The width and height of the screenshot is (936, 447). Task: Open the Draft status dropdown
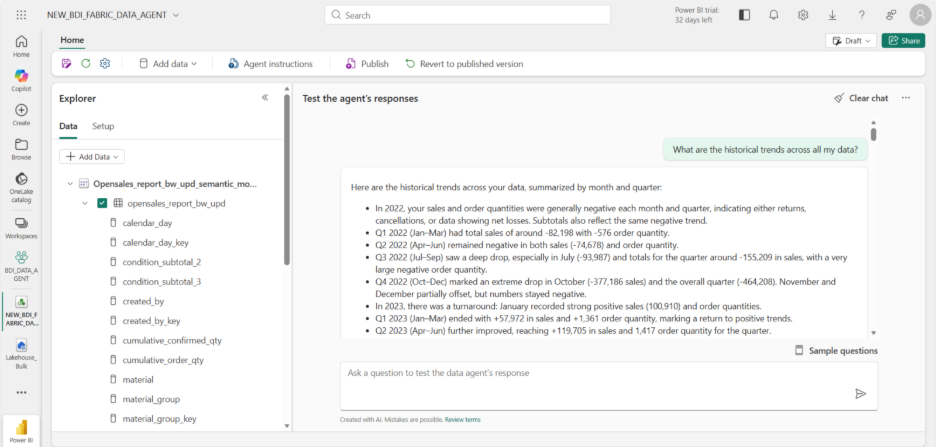click(851, 41)
